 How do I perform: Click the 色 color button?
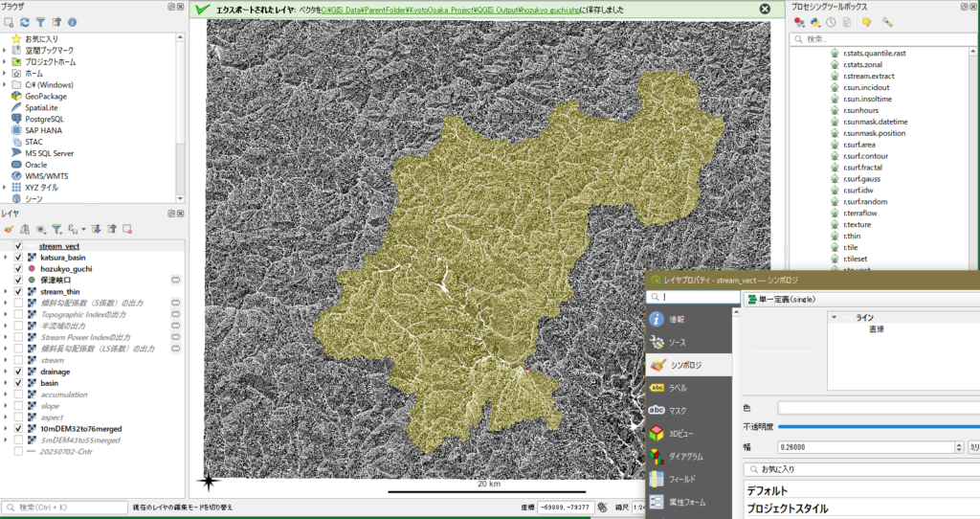click(876, 408)
